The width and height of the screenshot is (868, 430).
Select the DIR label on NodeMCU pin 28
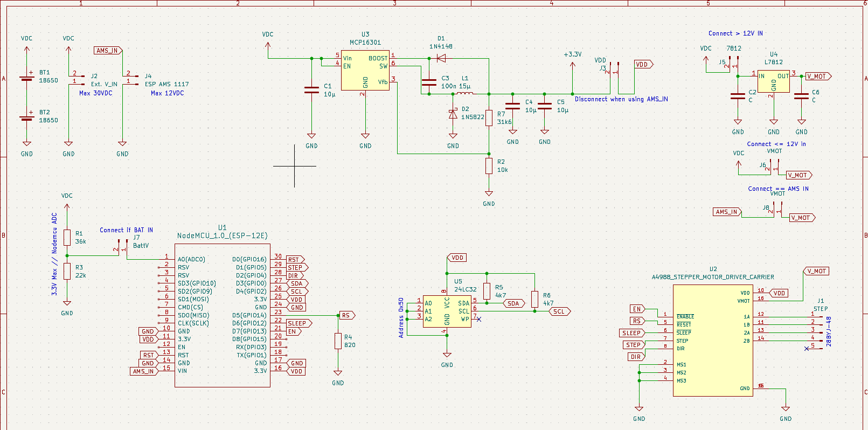point(295,275)
